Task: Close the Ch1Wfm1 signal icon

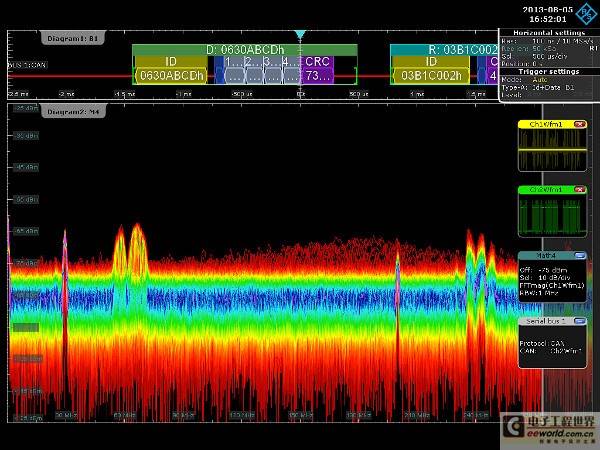Action: pos(580,124)
